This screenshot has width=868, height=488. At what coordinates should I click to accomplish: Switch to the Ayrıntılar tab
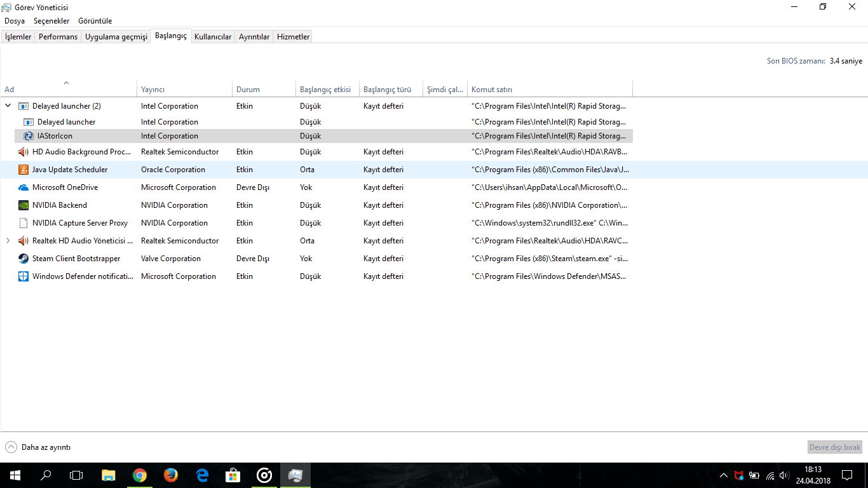[x=254, y=37]
